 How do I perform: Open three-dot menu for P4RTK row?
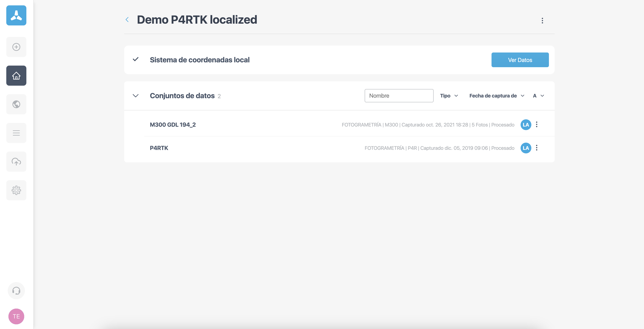[537, 148]
